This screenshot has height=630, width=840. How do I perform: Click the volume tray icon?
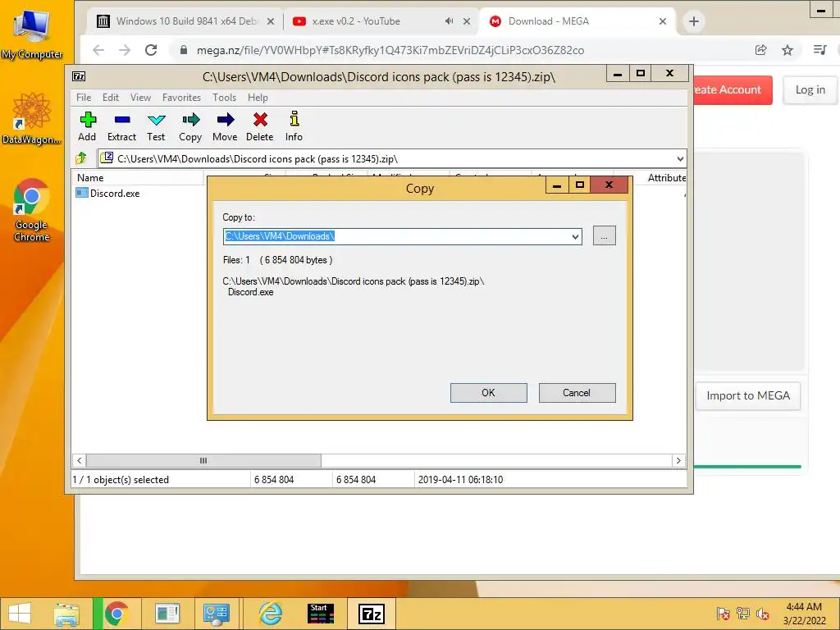tap(763, 614)
